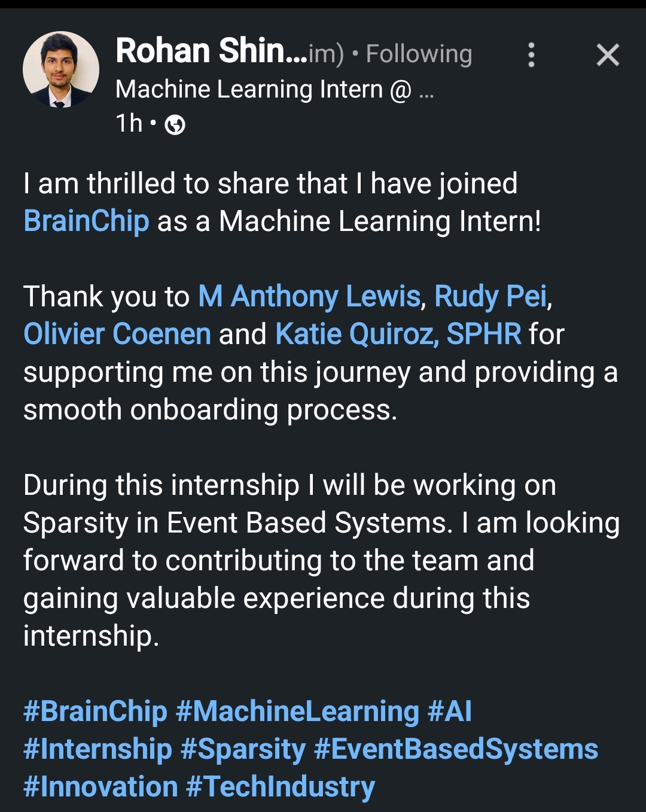Tap the globe public visibility icon
Screen dimensions: 646x812
[x=175, y=124]
